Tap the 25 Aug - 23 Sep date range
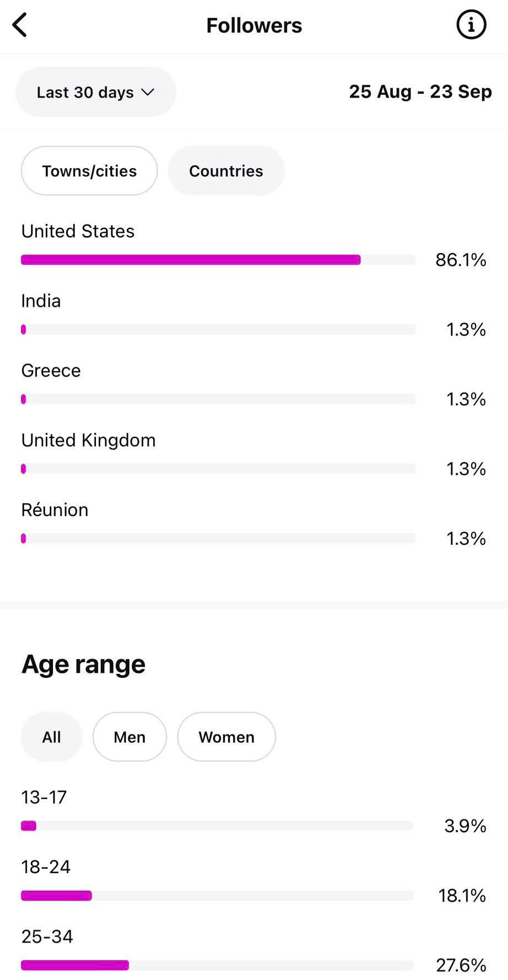 [420, 92]
